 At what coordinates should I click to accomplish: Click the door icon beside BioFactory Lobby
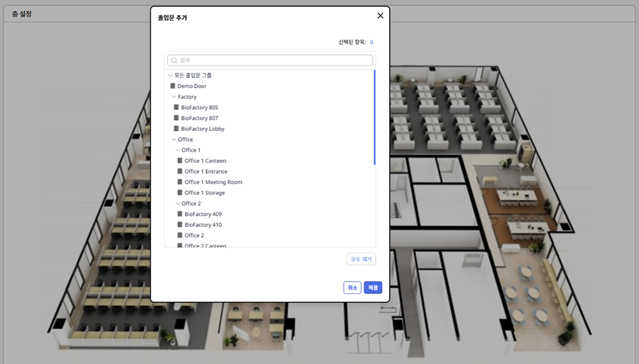(176, 129)
